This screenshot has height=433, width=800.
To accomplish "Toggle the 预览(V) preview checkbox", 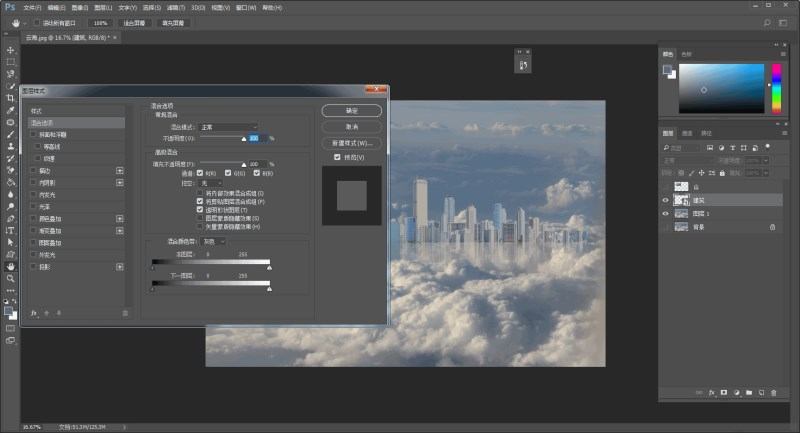I will (x=337, y=157).
